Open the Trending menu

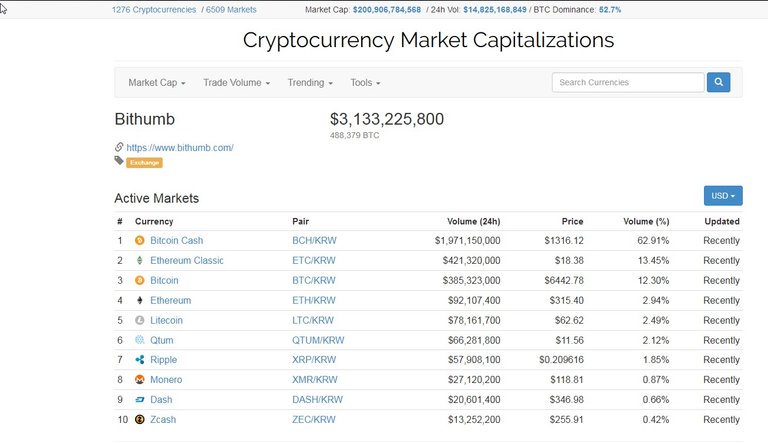click(x=310, y=82)
